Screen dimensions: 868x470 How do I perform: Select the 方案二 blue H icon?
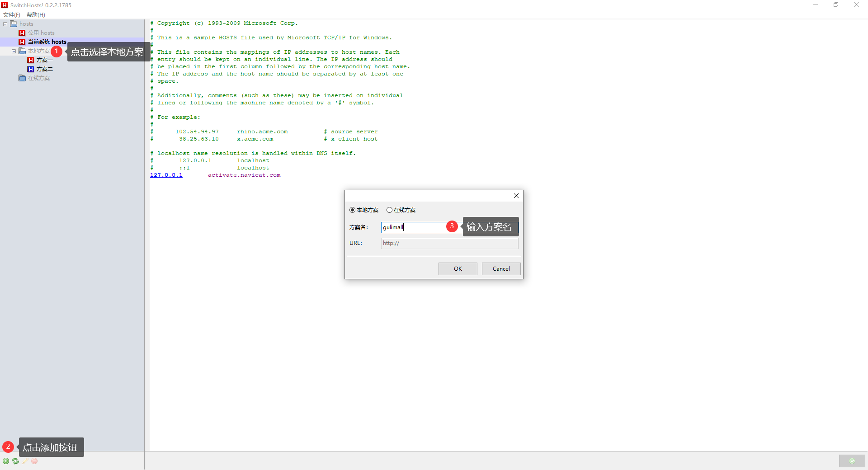tap(31, 69)
